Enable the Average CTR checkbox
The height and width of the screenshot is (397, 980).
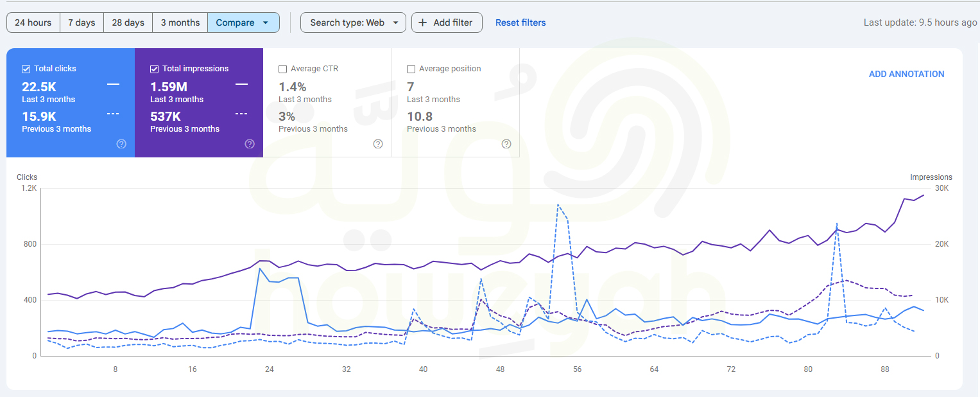tap(283, 69)
